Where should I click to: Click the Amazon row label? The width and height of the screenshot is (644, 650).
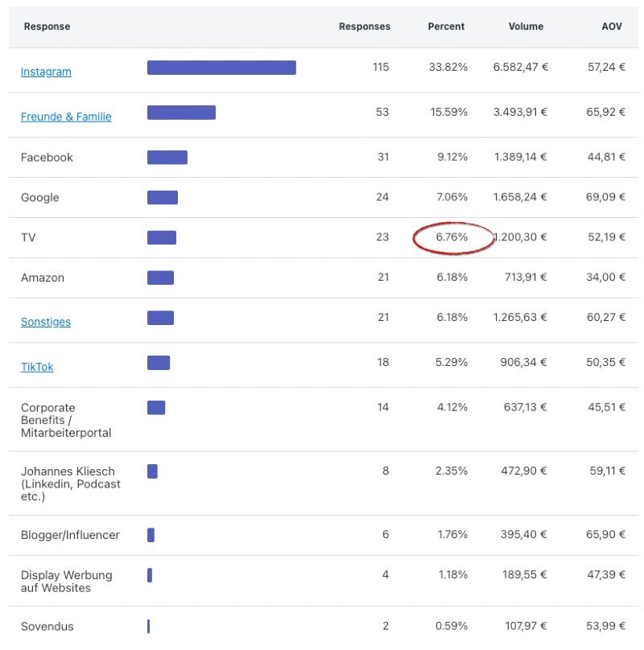tap(43, 278)
